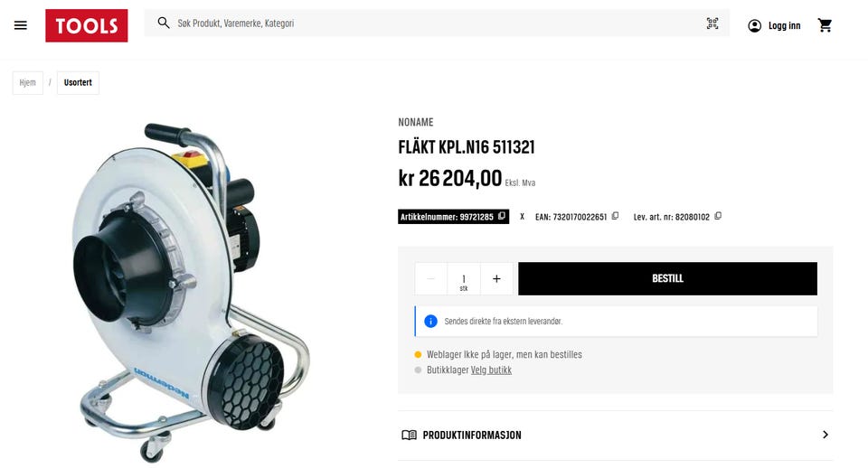Copy the Lev. art. nr 82080102
868x468 pixels.
coord(718,216)
